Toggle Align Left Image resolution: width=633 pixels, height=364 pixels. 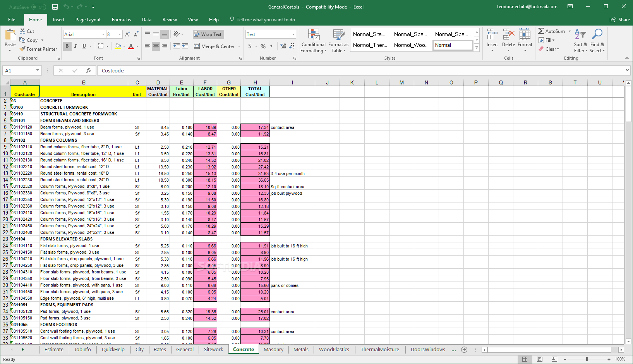point(147,46)
